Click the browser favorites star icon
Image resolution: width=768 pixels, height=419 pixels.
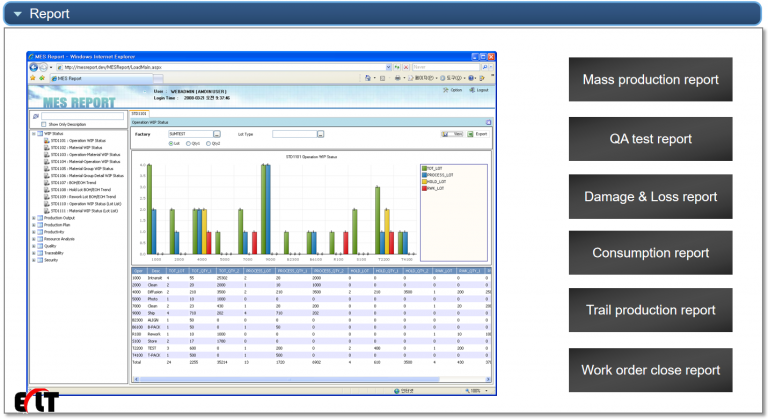pyautogui.click(x=32, y=76)
